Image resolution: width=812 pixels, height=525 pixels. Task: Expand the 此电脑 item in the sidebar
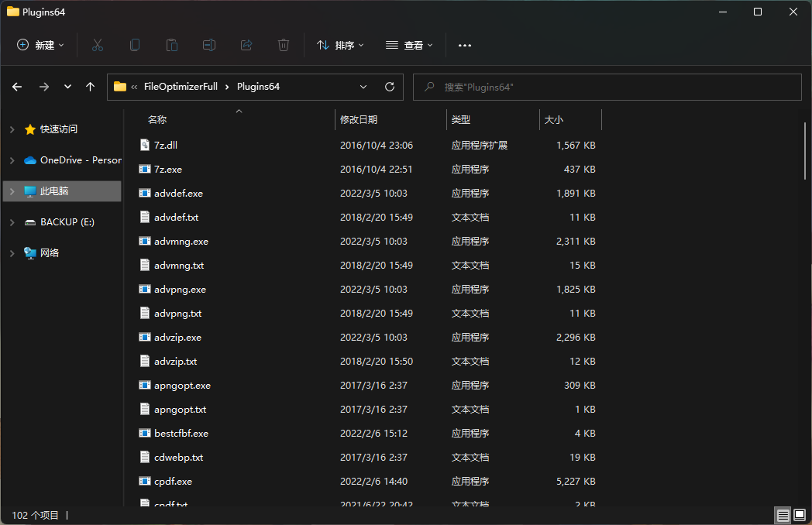point(12,190)
